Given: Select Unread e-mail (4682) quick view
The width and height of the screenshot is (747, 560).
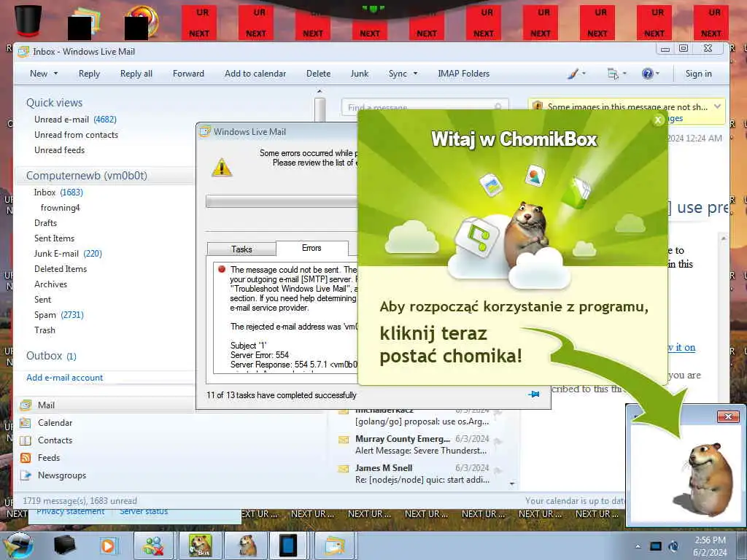Looking at the screenshot, I should click(x=75, y=120).
